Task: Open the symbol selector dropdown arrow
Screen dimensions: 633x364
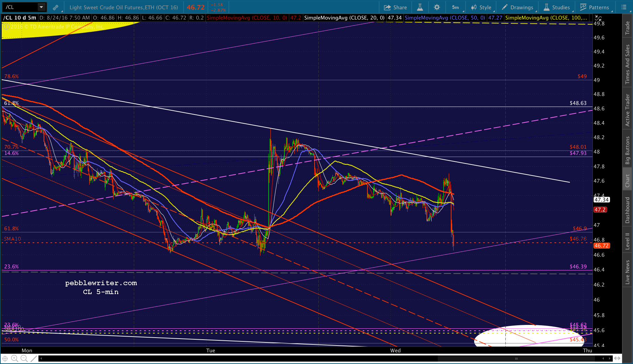Action: (42, 7)
